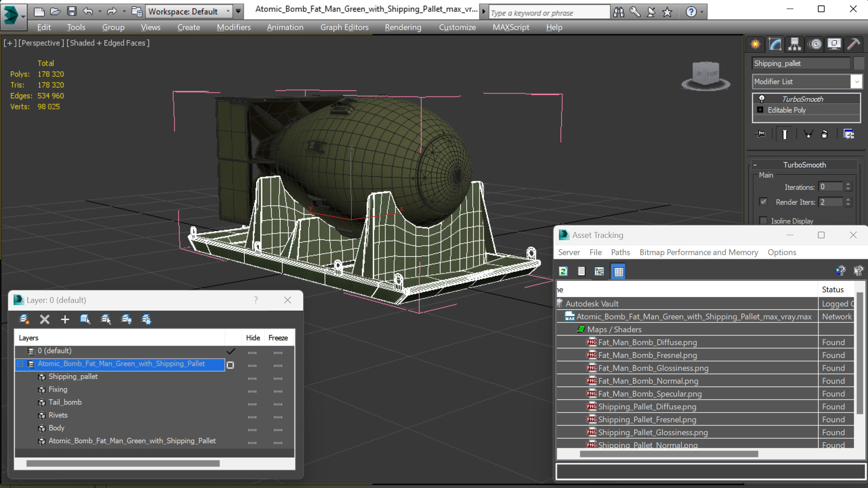Viewport: 868px width, 488px height.
Task: Click the search keyword input field
Action: click(x=549, y=13)
